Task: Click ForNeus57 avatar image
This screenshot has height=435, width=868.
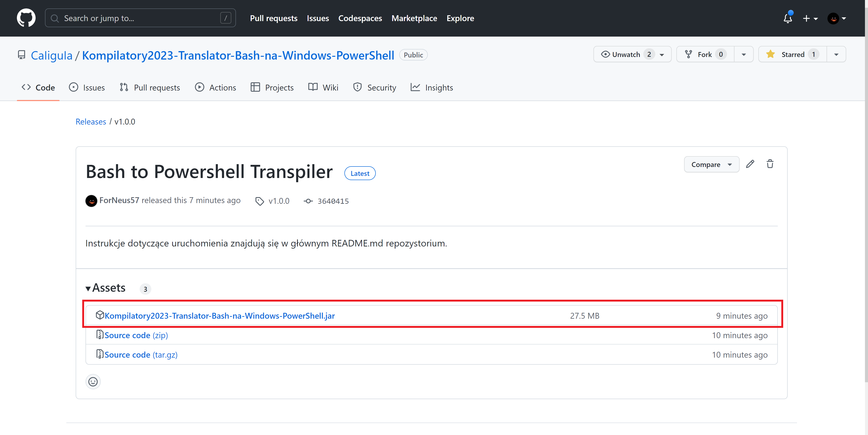Action: [x=91, y=201]
